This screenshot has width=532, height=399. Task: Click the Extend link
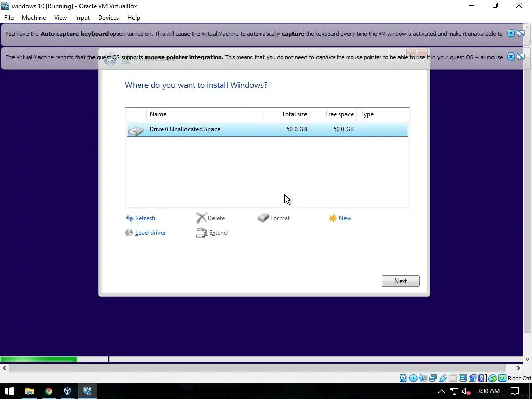coord(219,233)
